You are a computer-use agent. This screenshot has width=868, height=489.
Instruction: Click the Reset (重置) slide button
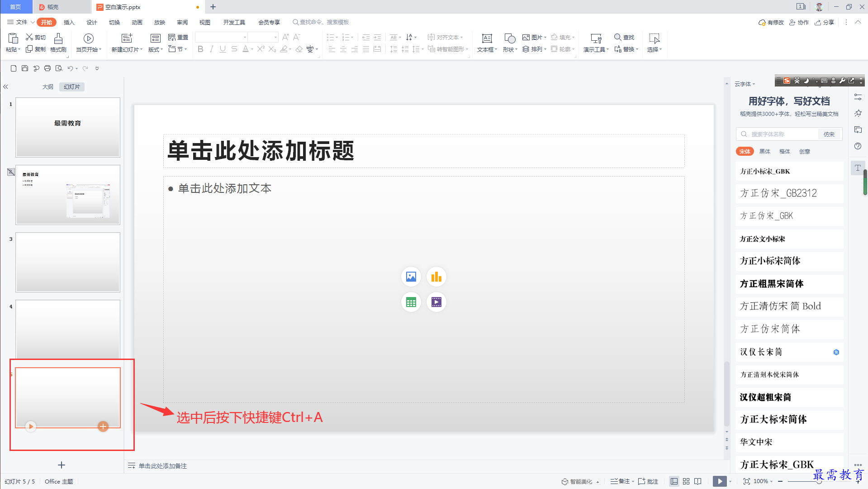[178, 37]
